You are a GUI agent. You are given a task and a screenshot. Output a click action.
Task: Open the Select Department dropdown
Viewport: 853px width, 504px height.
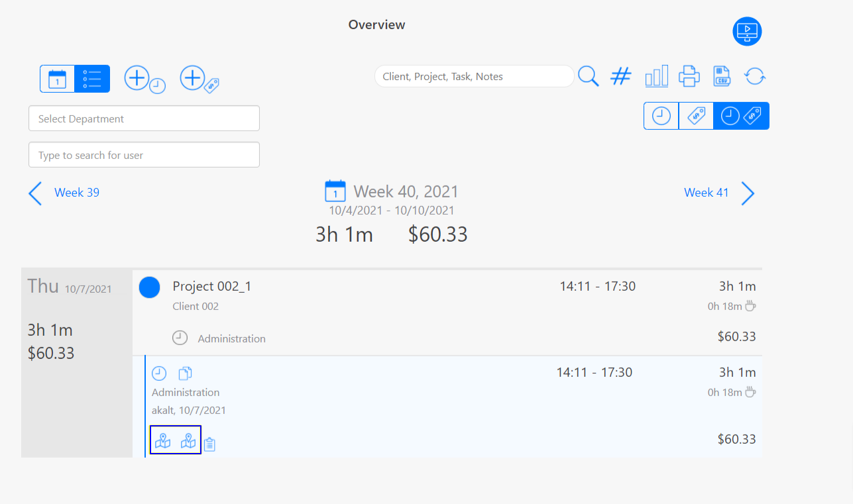pos(144,119)
